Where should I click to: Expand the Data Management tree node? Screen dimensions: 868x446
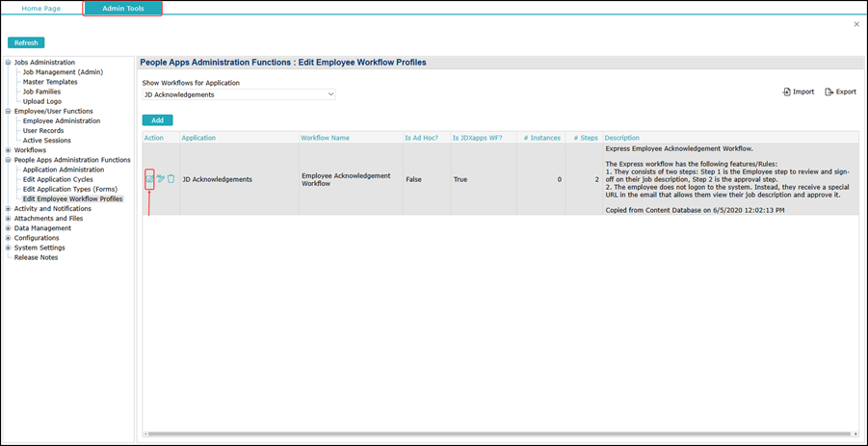[x=9, y=228]
